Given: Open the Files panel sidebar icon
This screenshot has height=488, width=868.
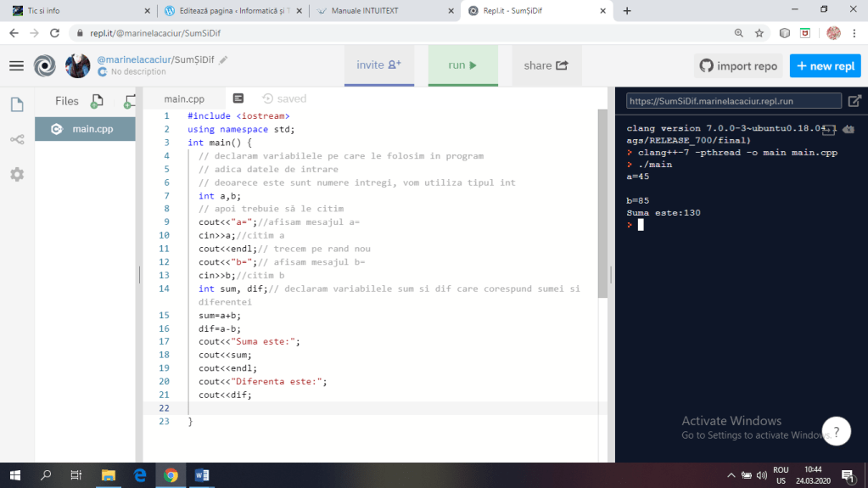Looking at the screenshot, I should pyautogui.click(x=17, y=104).
